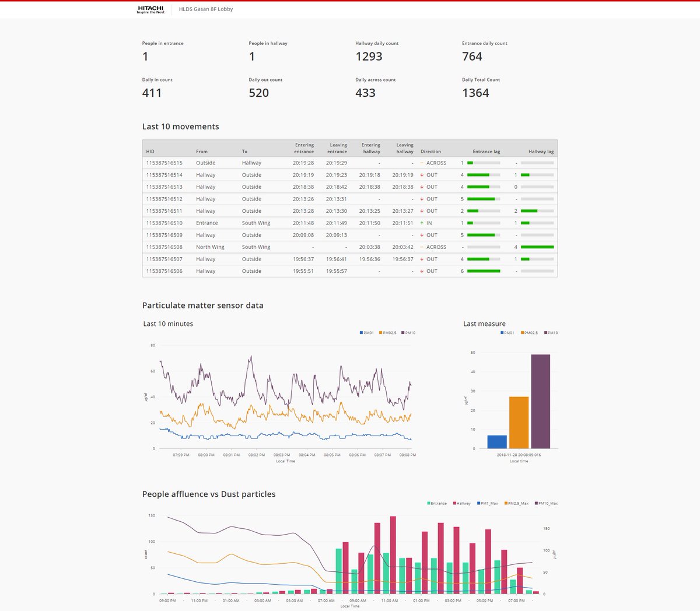Click Entrance lag progress bar in row 115387516512
This screenshot has height=611, width=700.
point(484,199)
